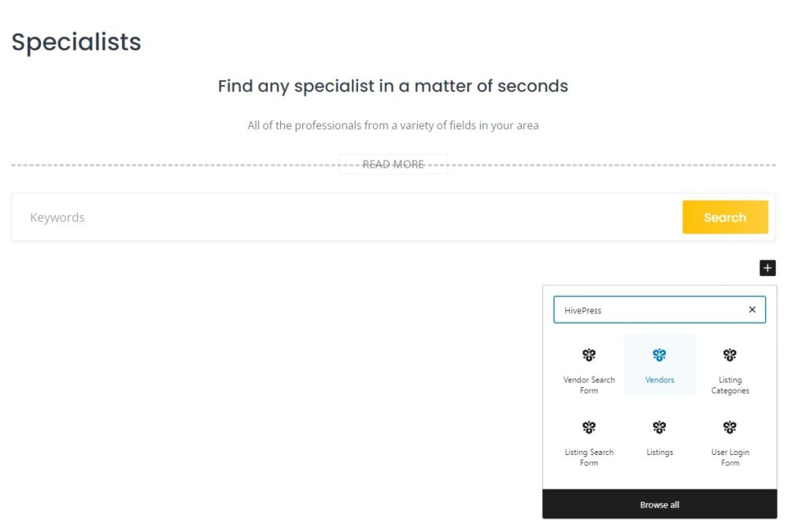Select the Vendor Search Form block icon
The image size is (806, 532).
click(589, 355)
